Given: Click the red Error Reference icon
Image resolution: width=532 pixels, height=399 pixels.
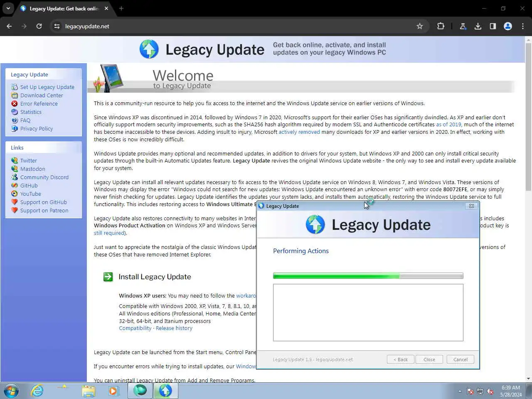Looking at the screenshot, I should (x=15, y=103).
